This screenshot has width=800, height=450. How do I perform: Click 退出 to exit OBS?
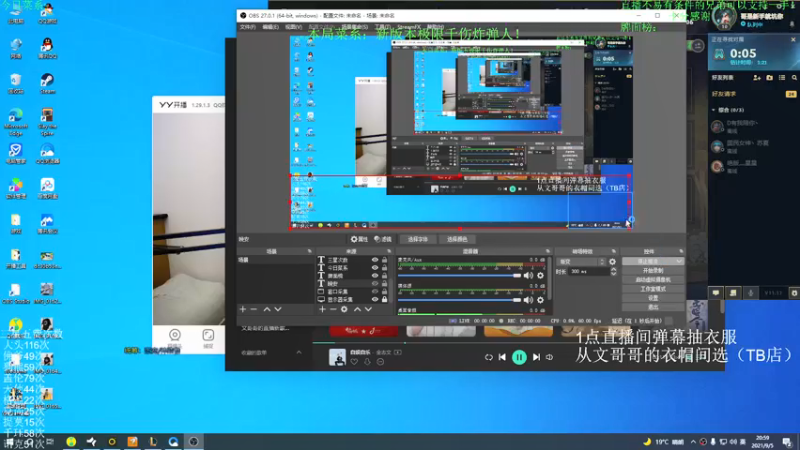tap(653, 307)
